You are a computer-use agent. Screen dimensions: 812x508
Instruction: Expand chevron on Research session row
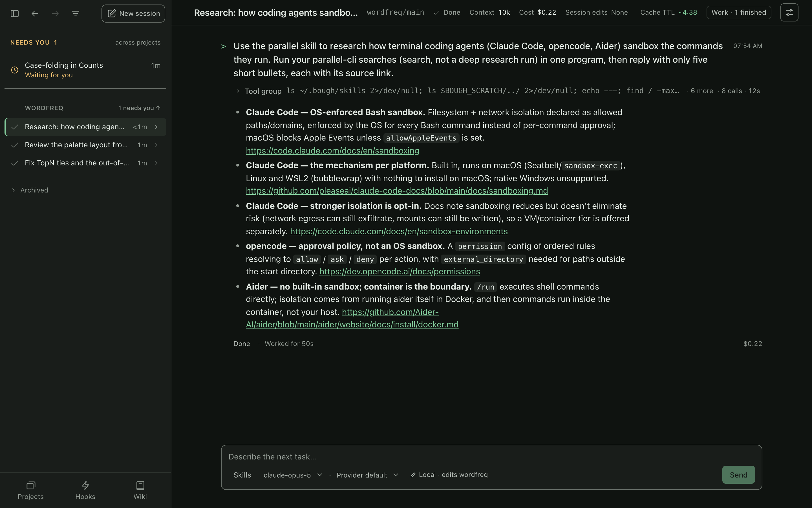click(x=156, y=127)
